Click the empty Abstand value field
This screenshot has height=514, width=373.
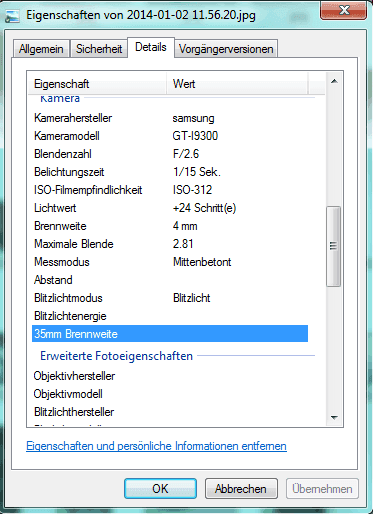(x=239, y=280)
